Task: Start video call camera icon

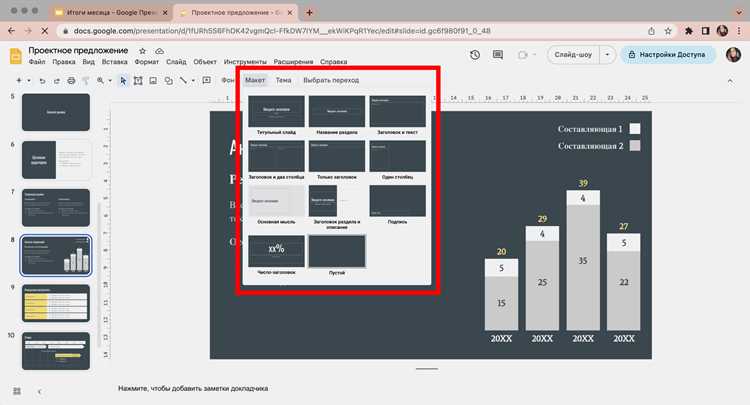Action: point(522,55)
